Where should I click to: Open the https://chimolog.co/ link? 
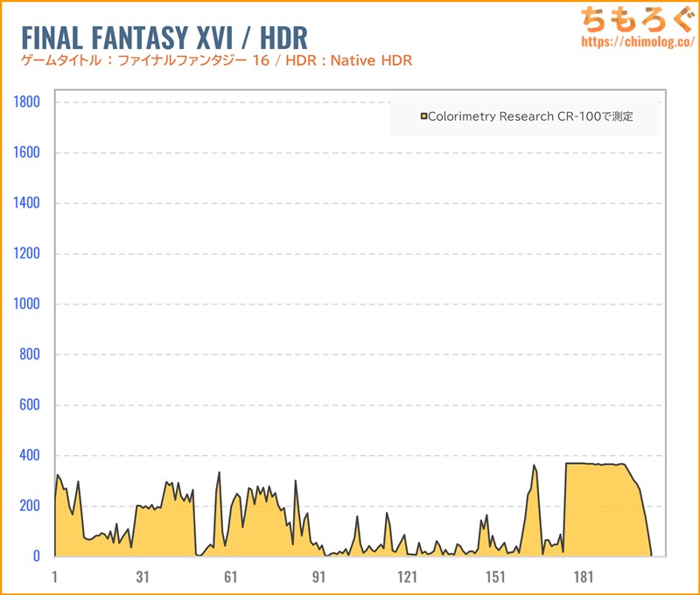pyautogui.click(x=638, y=42)
